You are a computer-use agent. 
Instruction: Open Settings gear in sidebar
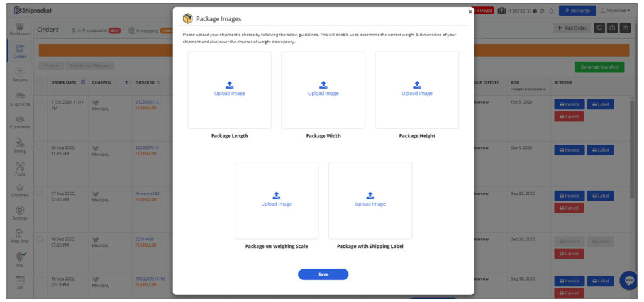[19, 213]
